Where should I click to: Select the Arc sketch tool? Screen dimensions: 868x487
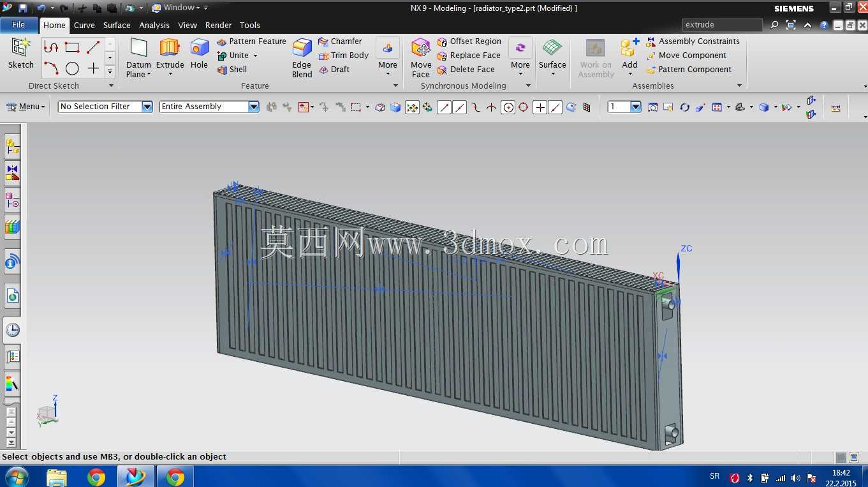(x=51, y=68)
